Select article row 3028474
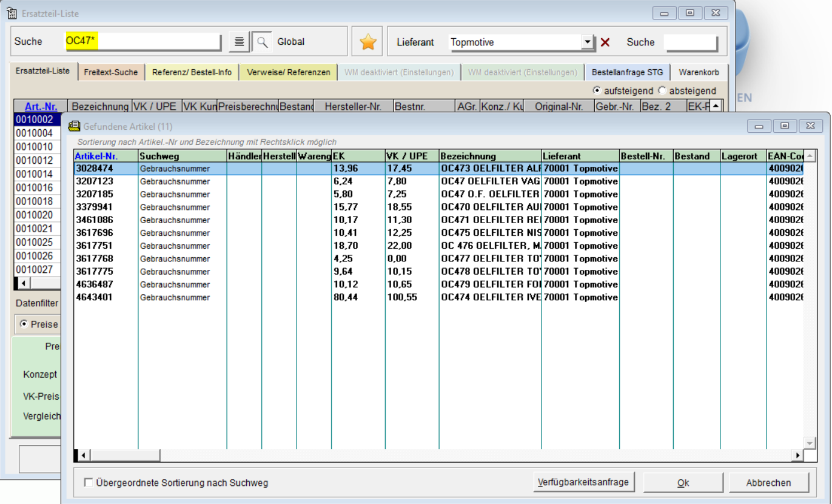The width and height of the screenshot is (832, 504). click(x=438, y=168)
